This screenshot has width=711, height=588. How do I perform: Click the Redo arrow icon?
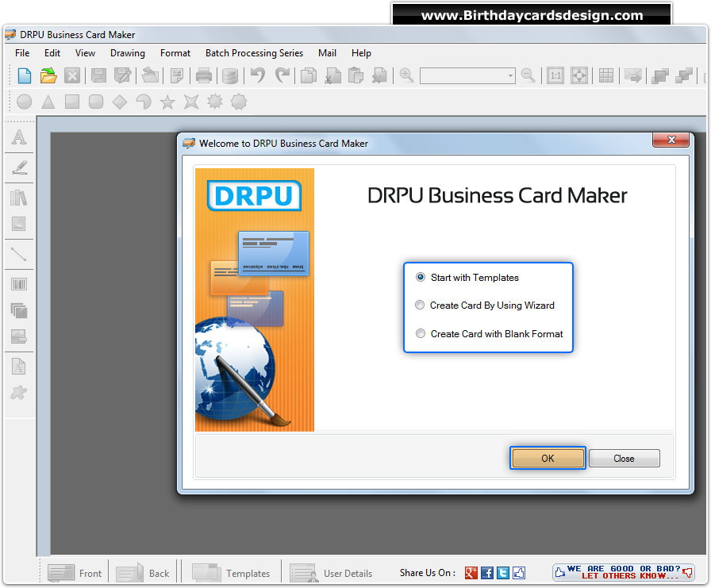282,75
